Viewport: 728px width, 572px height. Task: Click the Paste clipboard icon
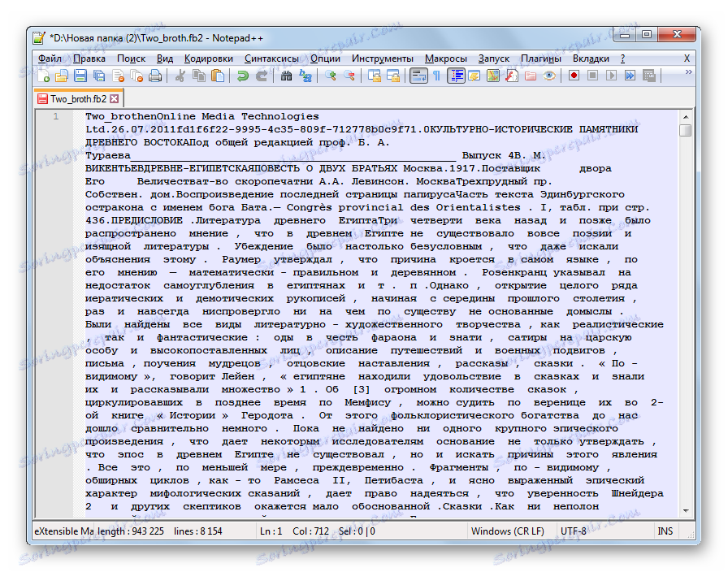point(218,76)
